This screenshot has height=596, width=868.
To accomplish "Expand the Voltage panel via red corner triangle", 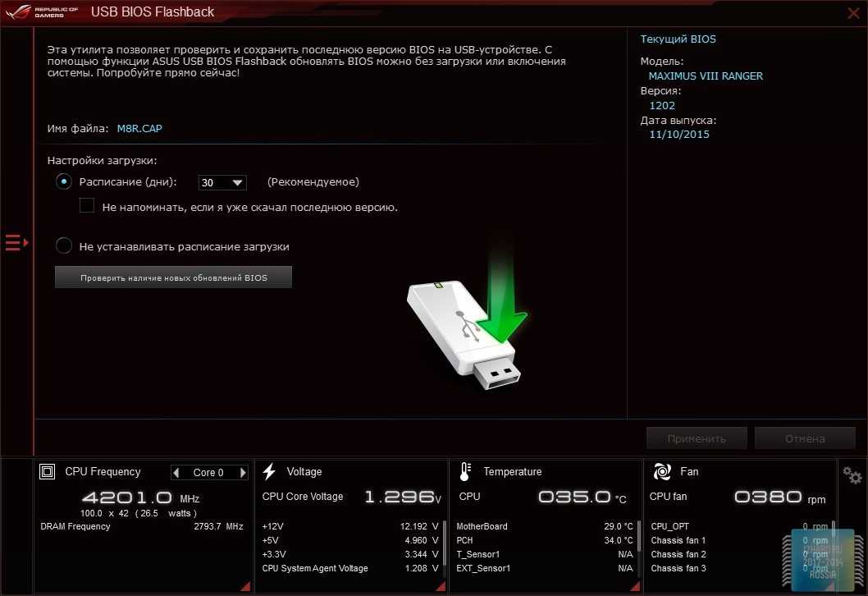I will [x=440, y=585].
